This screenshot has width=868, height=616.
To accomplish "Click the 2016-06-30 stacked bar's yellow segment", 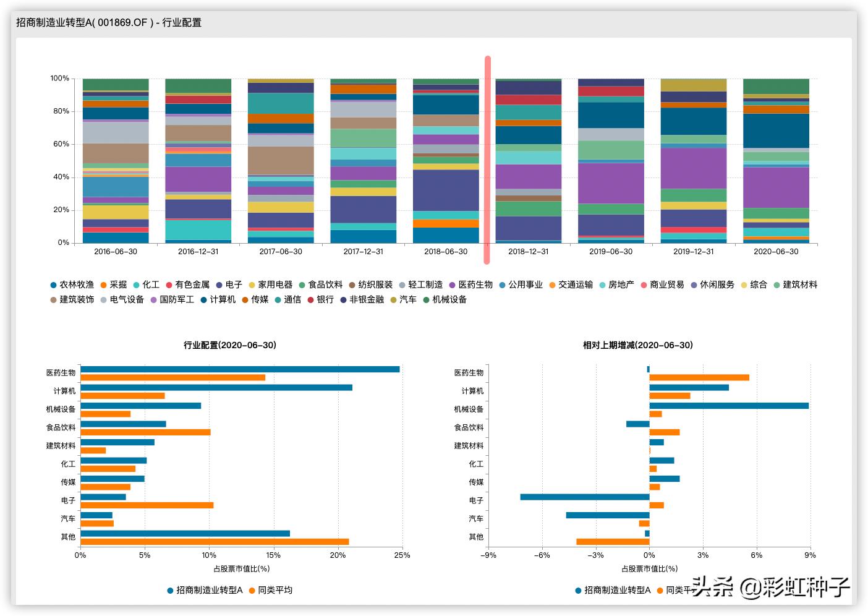I will coord(116,212).
